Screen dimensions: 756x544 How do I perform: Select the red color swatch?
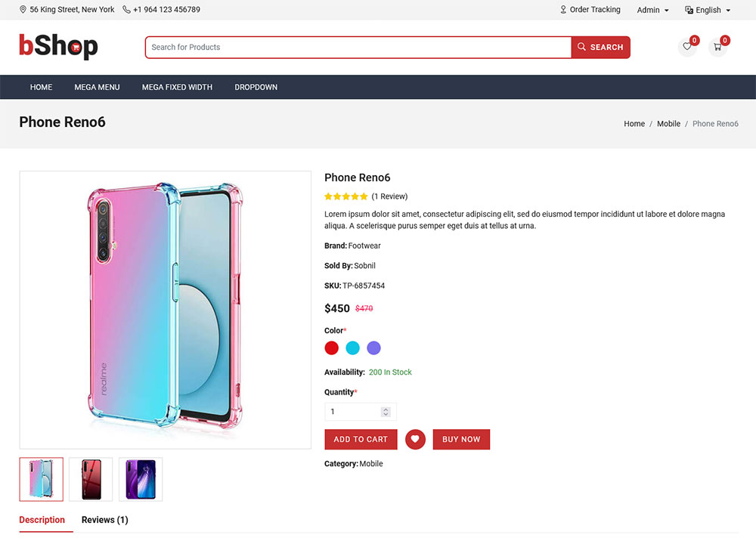pyautogui.click(x=331, y=348)
